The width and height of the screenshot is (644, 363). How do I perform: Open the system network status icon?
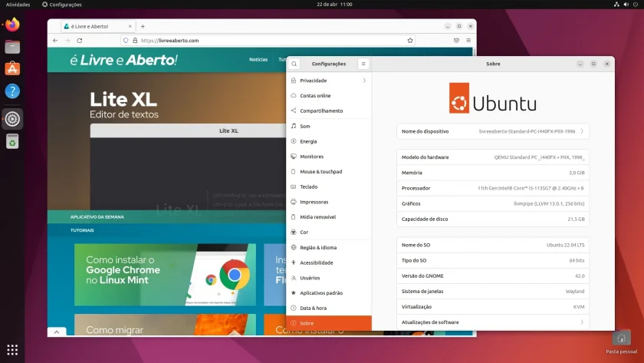point(616,4)
